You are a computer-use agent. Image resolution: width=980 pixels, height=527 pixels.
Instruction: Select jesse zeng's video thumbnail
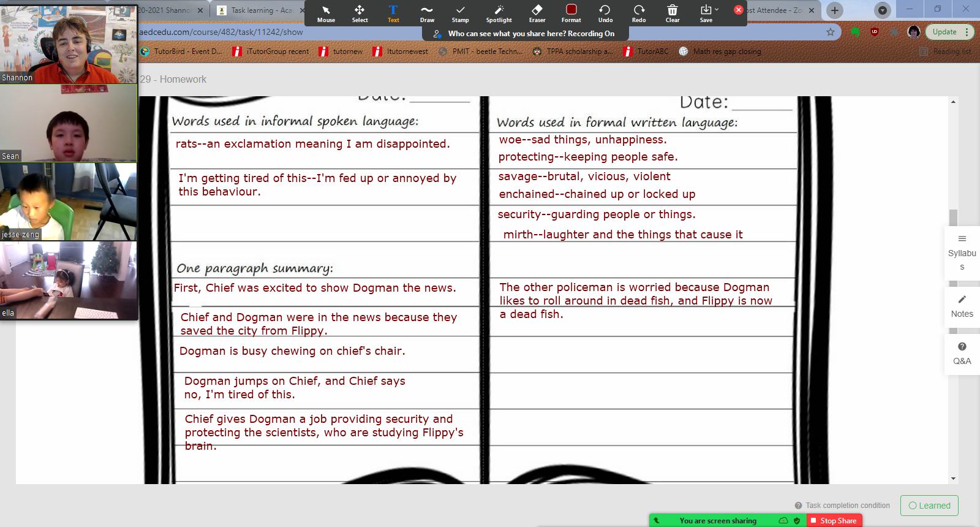pos(69,201)
